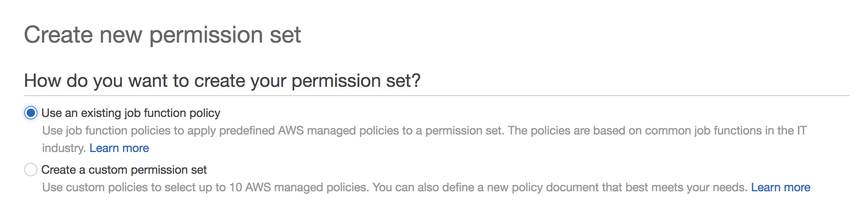The width and height of the screenshot is (868, 208).
Task: Click the "Use an existing job function policy" label
Action: click(x=130, y=113)
